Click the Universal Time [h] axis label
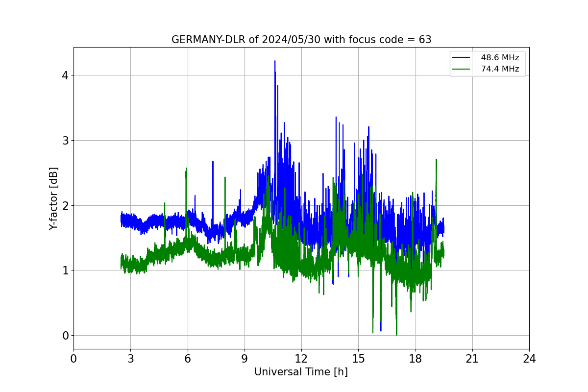This screenshot has height=392, width=588. click(301, 372)
